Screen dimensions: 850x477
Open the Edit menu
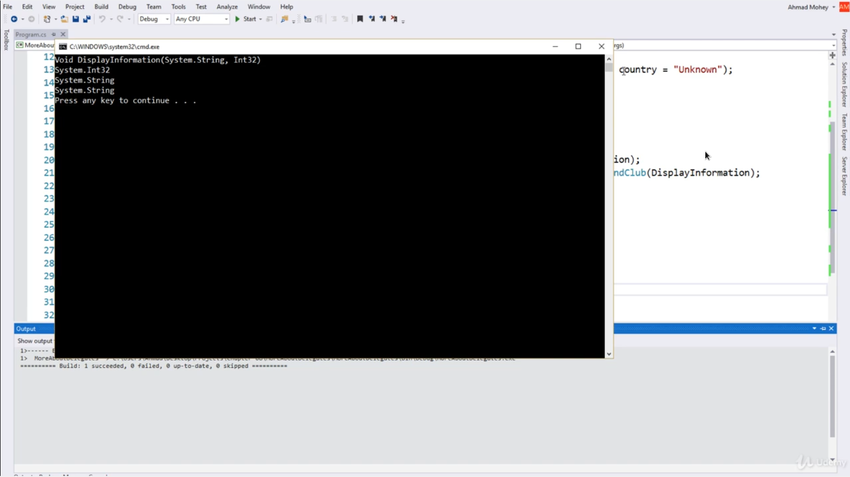pos(27,7)
